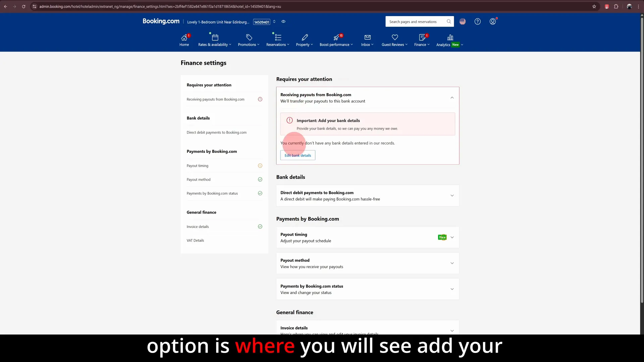
Task: Go to Payout method sidebar link
Action: (199, 179)
